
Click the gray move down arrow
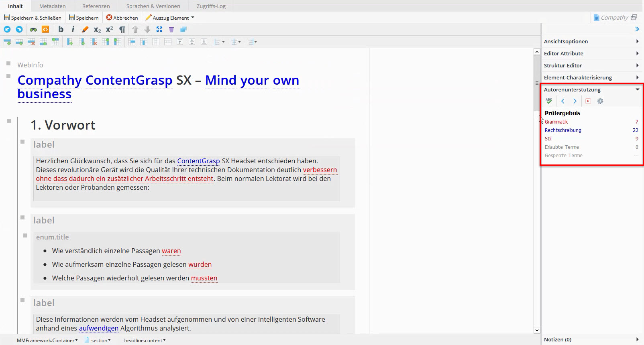click(147, 29)
